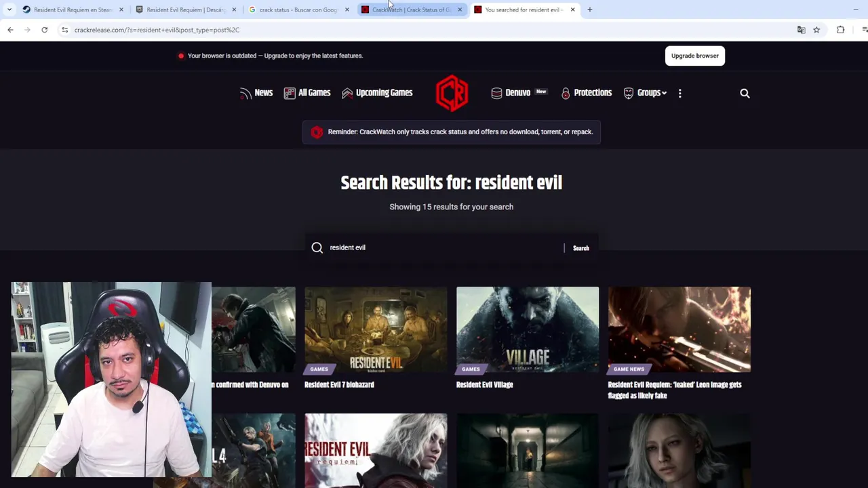Click the Search submit button
Viewport: 868px width, 488px height.
581,248
